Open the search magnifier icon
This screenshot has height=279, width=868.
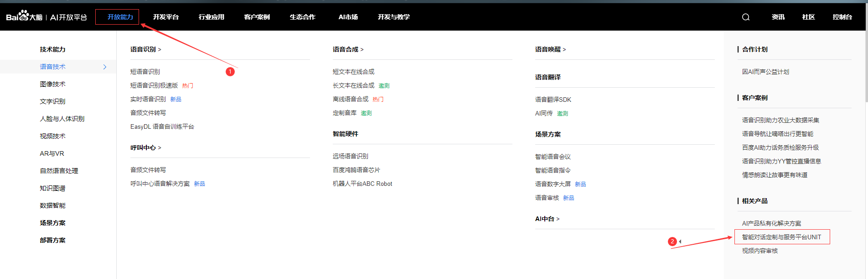click(746, 17)
